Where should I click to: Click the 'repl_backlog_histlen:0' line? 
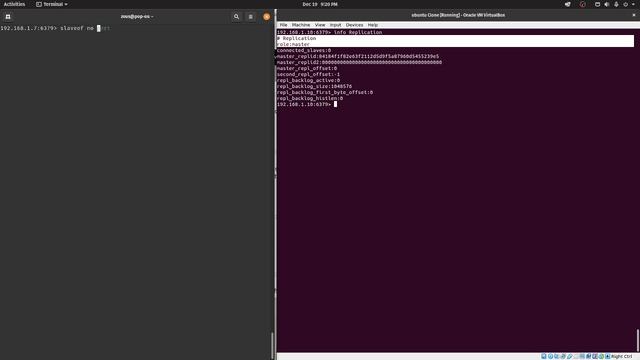tap(310, 98)
